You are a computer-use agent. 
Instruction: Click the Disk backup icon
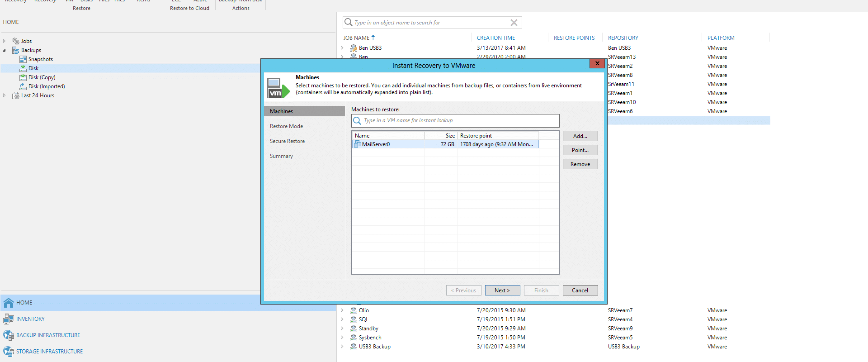tap(23, 68)
